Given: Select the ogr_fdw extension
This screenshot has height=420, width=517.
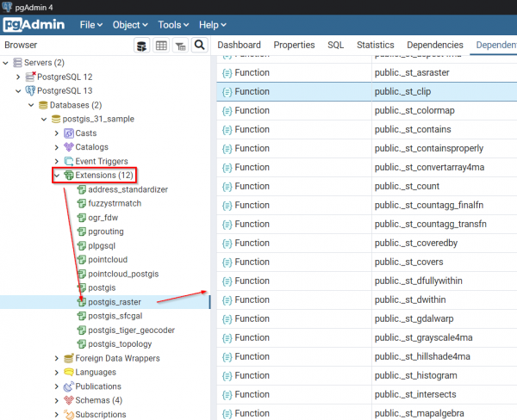Looking at the screenshot, I should tap(103, 218).
